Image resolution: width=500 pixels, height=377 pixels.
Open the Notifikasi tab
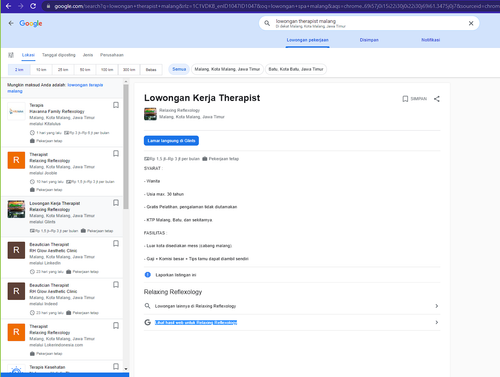tap(431, 40)
